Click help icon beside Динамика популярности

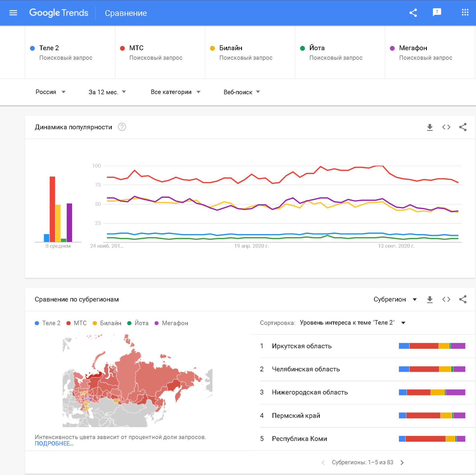(x=122, y=127)
